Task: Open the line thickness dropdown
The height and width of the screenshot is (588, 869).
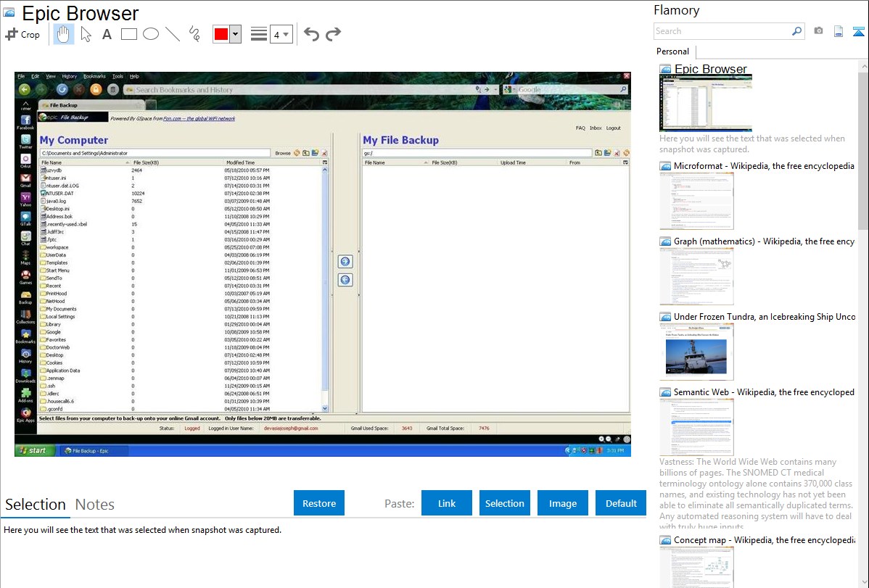Action: click(x=281, y=34)
